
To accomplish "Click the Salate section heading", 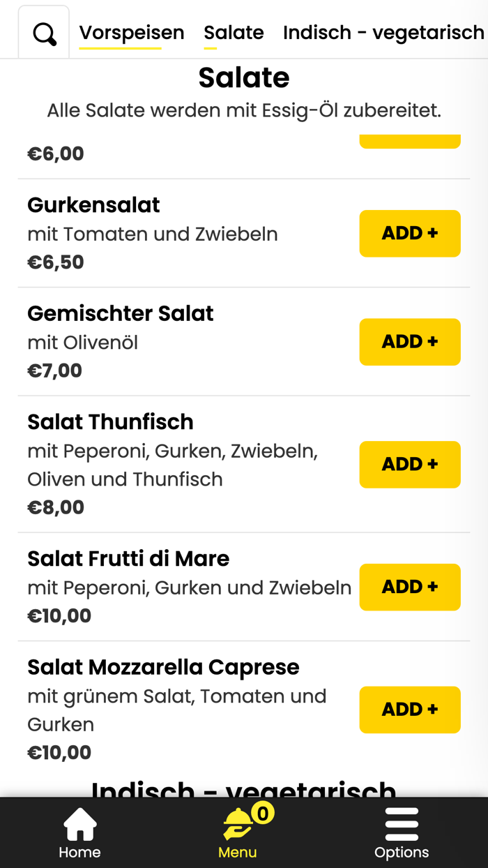I will click(x=244, y=77).
